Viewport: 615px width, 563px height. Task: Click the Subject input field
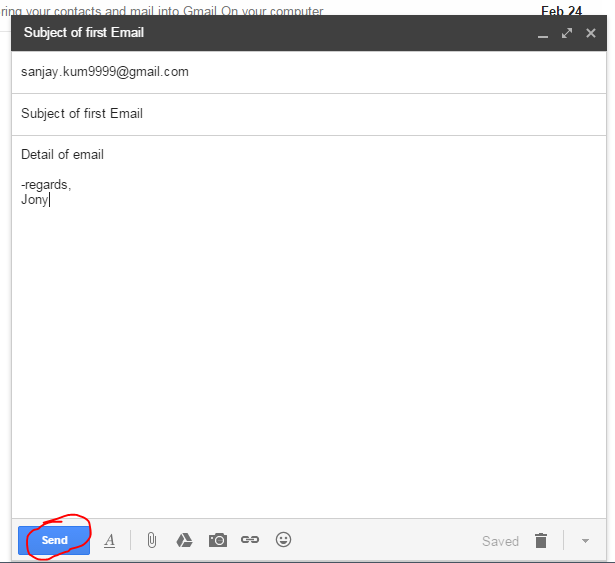tap(309, 114)
